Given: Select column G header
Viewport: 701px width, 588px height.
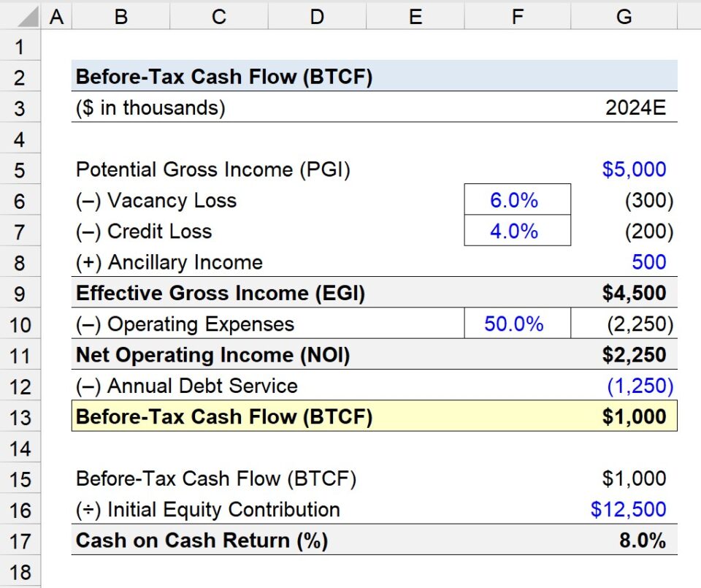Looking at the screenshot, I should [624, 15].
